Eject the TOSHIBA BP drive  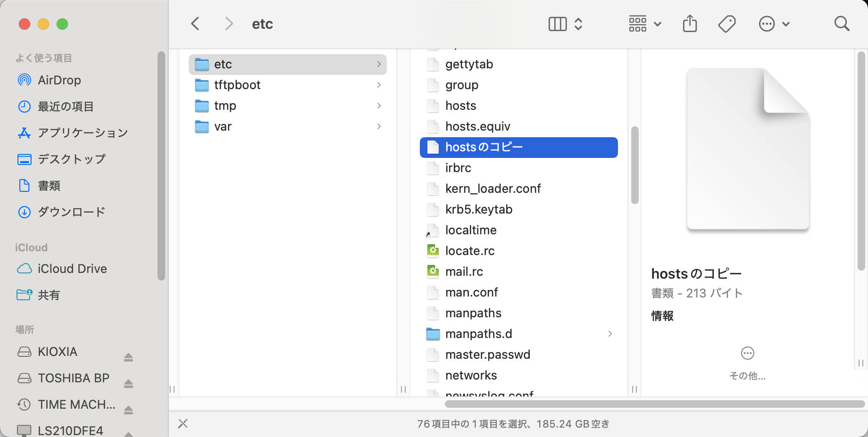[129, 383]
